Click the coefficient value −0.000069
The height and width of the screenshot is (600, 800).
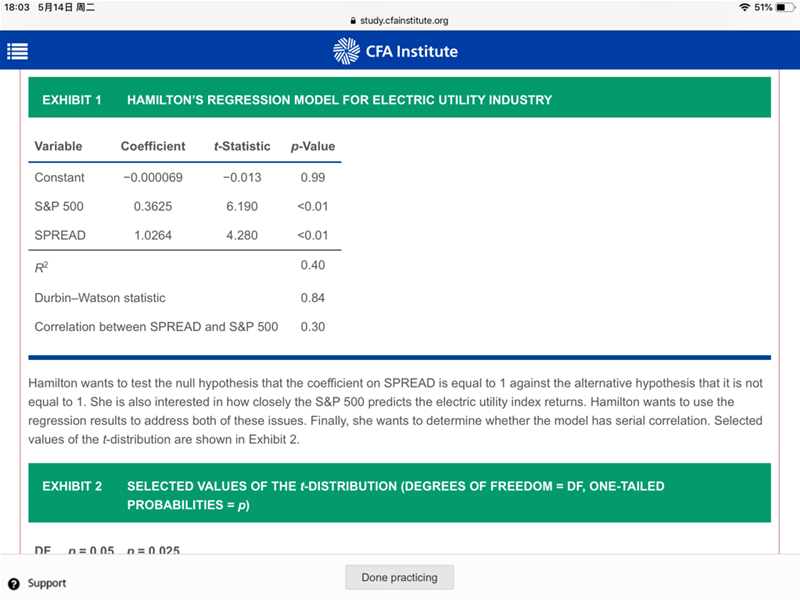153,178
